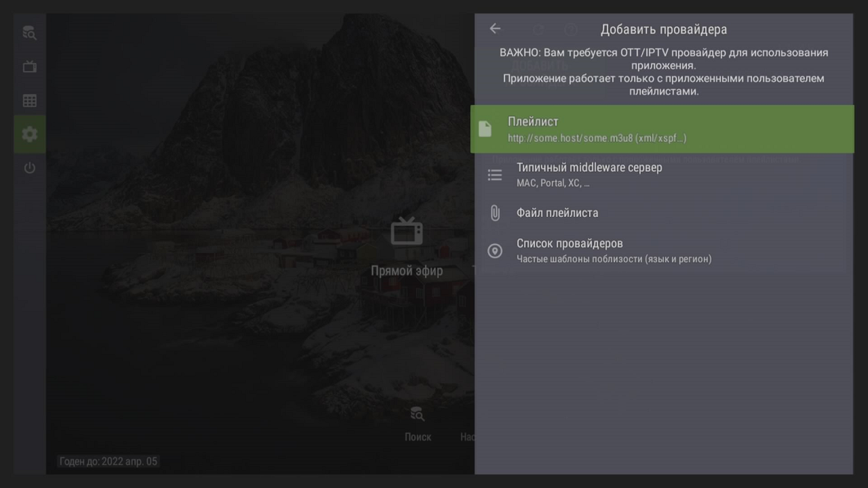Screen dimensions: 868x488
Task: Click the large TV tile icon above Прямой эфир
Action: tap(406, 232)
